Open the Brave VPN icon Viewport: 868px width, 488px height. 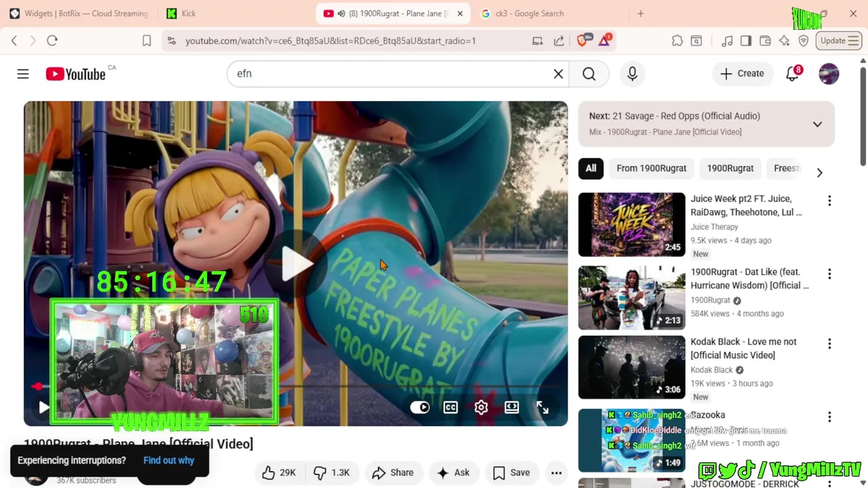click(x=804, y=41)
